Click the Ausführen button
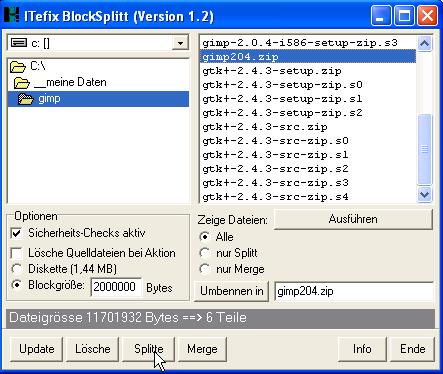This screenshot has width=443, height=374. pyautogui.click(x=353, y=219)
